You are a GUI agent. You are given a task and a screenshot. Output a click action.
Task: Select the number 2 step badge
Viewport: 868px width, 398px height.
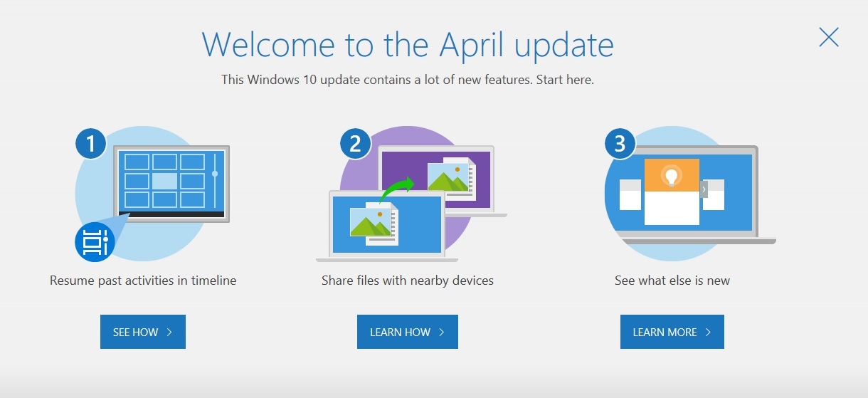[x=355, y=145]
